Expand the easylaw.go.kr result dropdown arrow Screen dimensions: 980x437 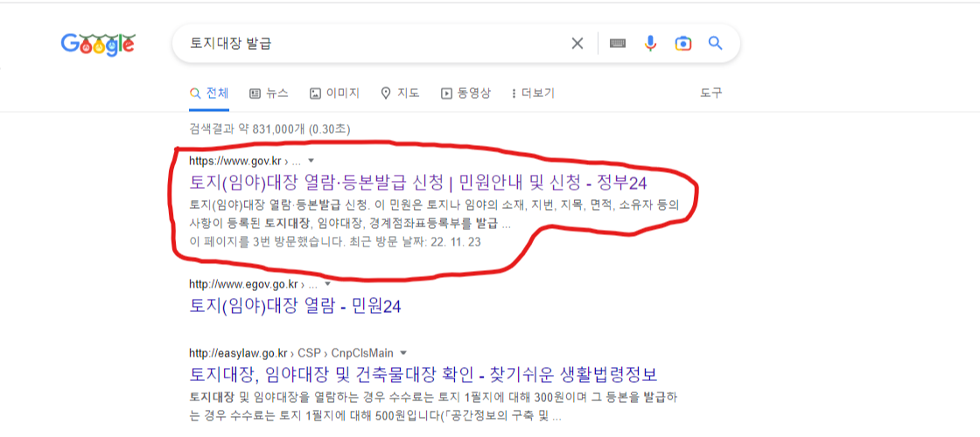point(403,352)
